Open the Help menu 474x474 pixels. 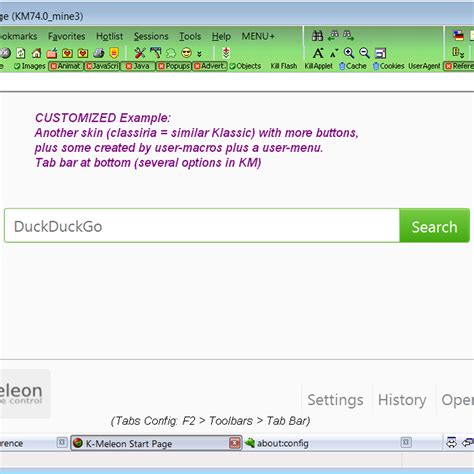coord(221,36)
